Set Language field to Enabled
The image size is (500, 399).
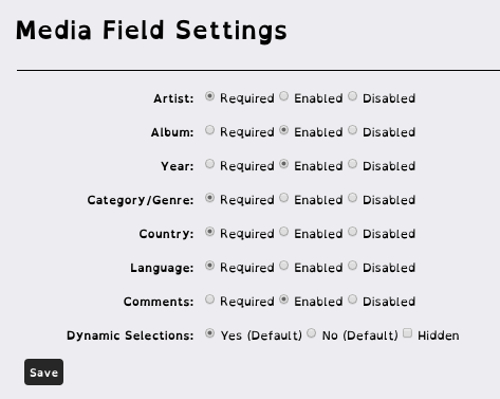click(x=284, y=265)
